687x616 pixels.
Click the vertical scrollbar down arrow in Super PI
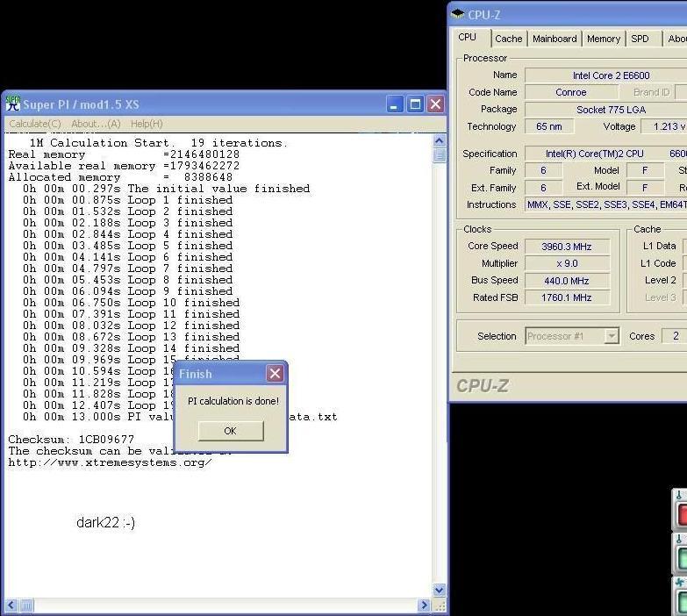(x=439, y=590)
